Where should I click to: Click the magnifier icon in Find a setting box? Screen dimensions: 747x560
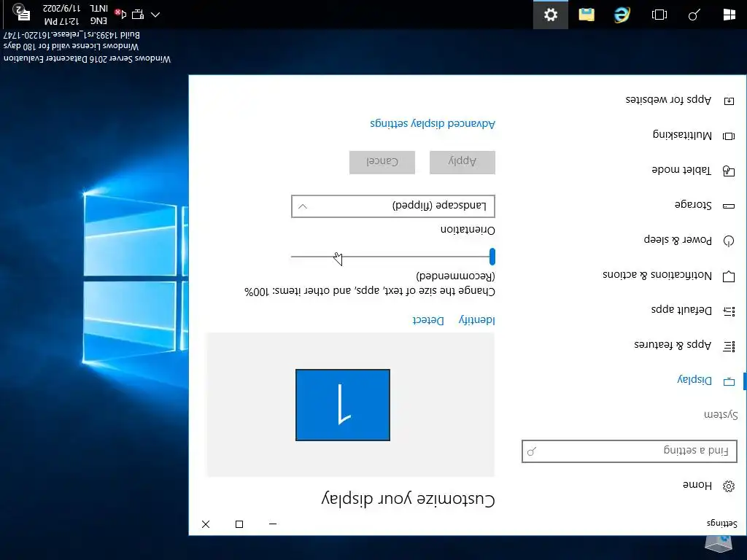[x=532, y=451]
